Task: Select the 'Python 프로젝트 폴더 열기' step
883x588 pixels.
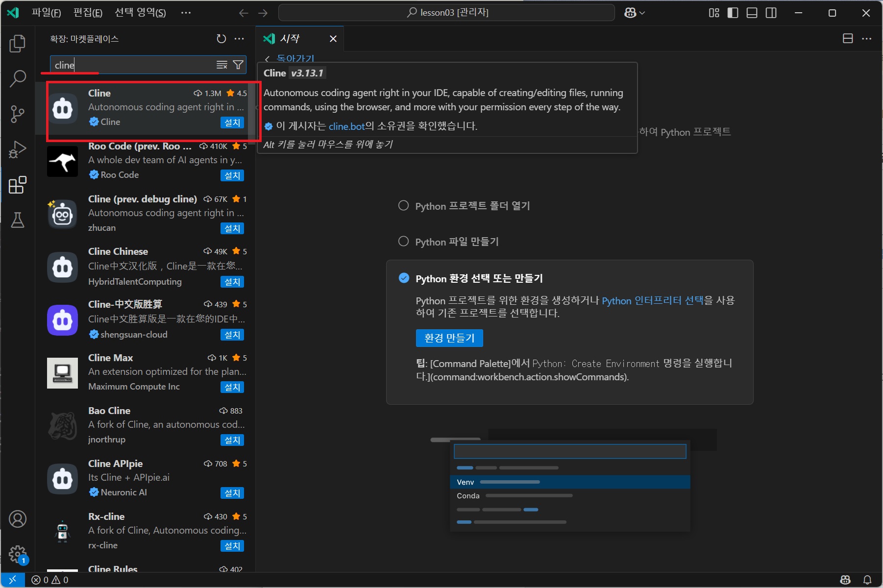Action: click(403, 206)
